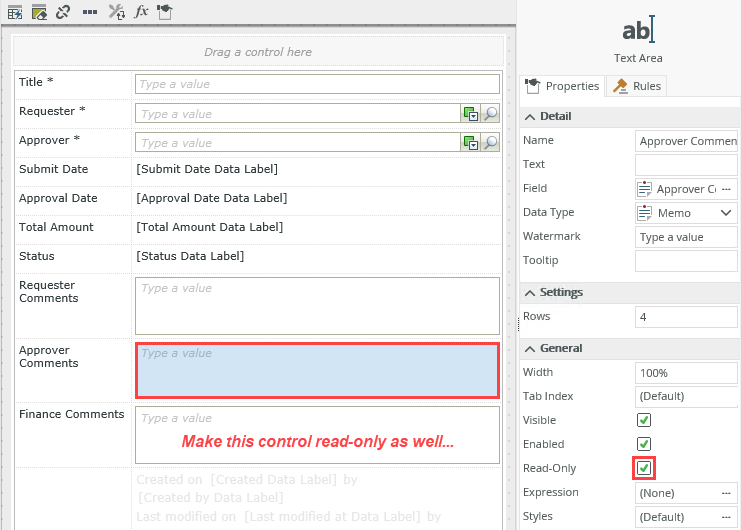The image size is (741, 530).
Task: Uncheck the Visible checkbox
Action: click(644, 420)
